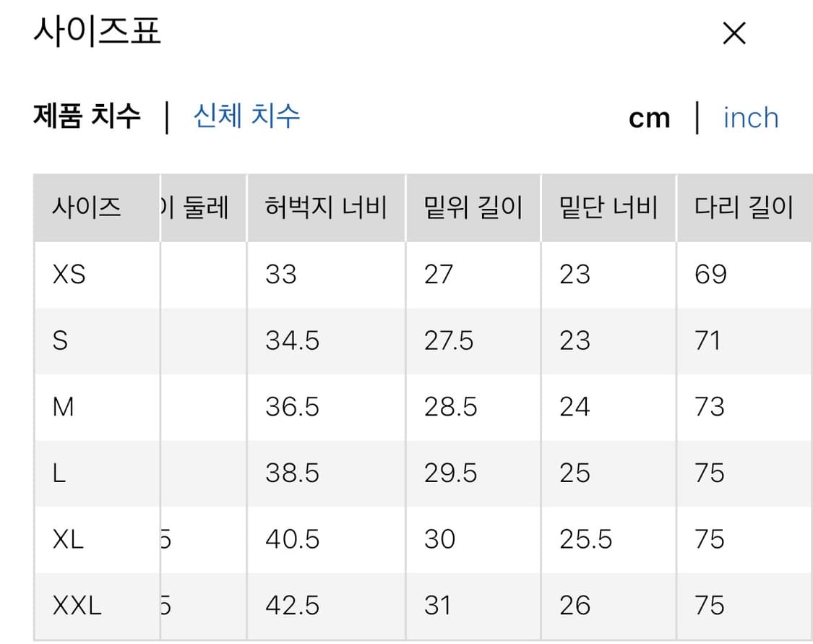The image size is (813, 644).
Task: Select the XXL size row label
Action: [76, 605]
